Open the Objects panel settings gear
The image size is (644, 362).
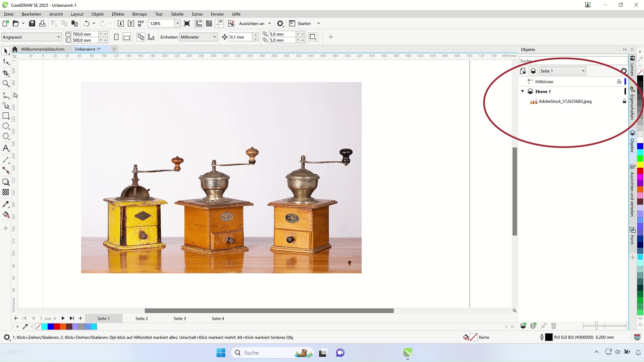pyautogui.click(x=624, y=71)
